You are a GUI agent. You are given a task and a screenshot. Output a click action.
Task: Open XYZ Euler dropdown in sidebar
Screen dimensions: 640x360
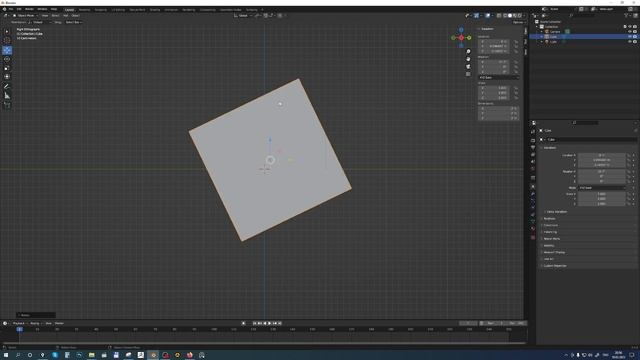tap(498, 77)
